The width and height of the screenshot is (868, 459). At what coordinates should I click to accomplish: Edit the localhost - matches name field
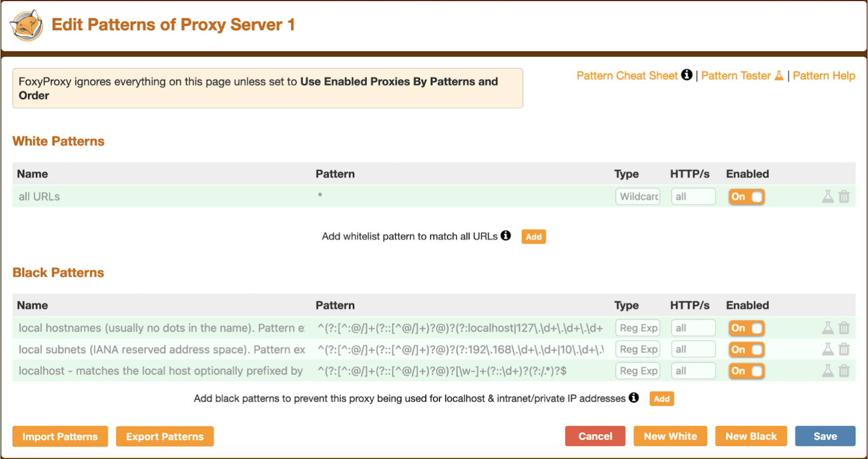point(161,371)
